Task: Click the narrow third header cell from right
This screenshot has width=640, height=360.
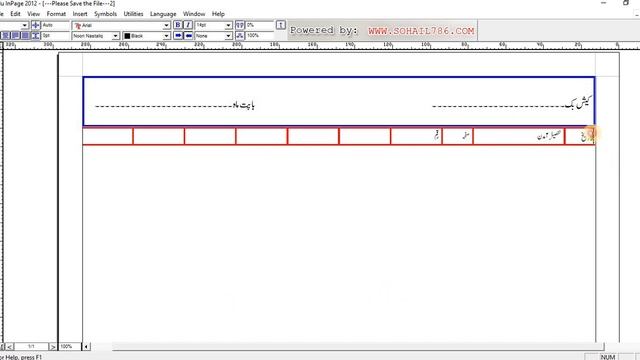Action: [458, 136]
